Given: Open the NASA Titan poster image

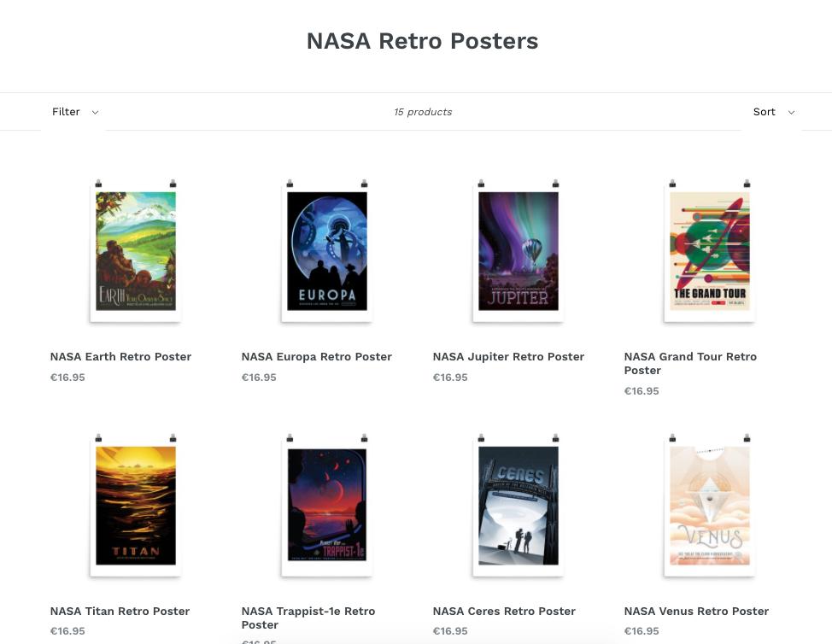Looking at the screenshot, I should tap(136, 505).
